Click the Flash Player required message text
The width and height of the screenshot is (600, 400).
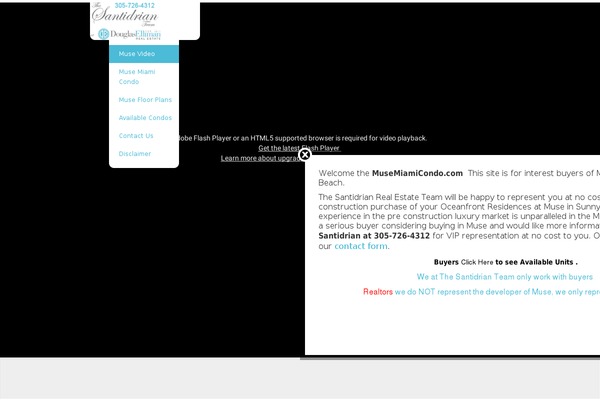302,138
